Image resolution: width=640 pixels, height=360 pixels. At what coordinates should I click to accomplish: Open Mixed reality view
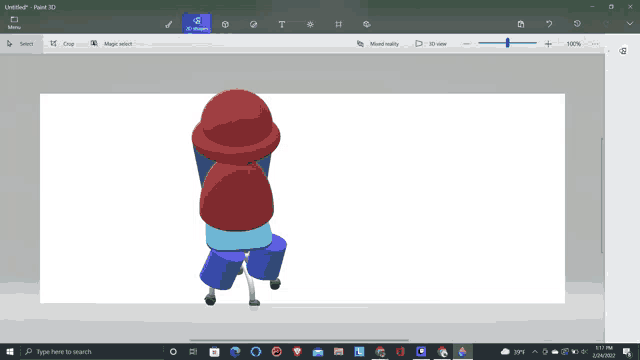pyautogui.click(x=378, y=44)
